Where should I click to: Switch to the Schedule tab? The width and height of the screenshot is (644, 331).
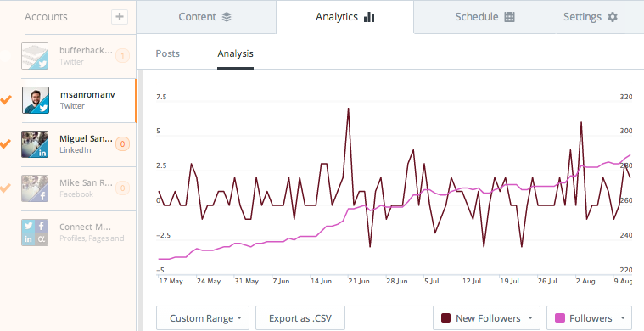click(484, 17)
